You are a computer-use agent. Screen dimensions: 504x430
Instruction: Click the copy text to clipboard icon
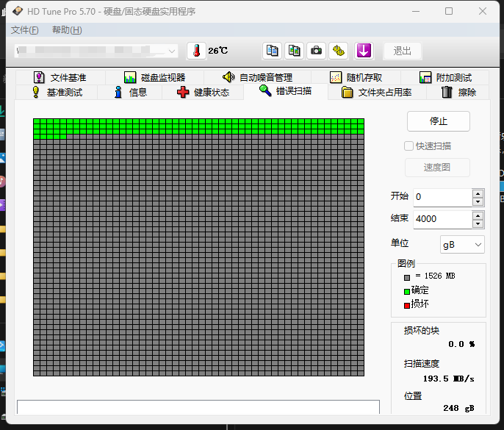coord(273,51)
